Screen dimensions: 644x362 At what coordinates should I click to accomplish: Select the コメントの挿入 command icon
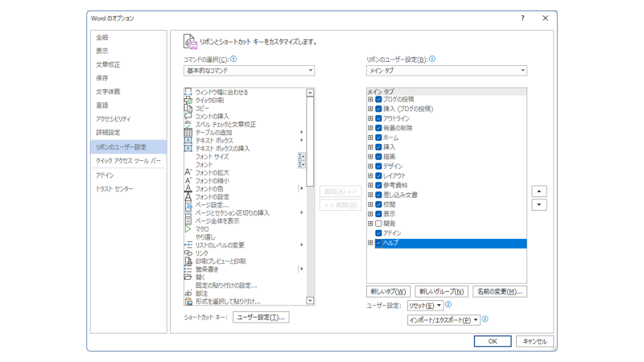[188, 116]
